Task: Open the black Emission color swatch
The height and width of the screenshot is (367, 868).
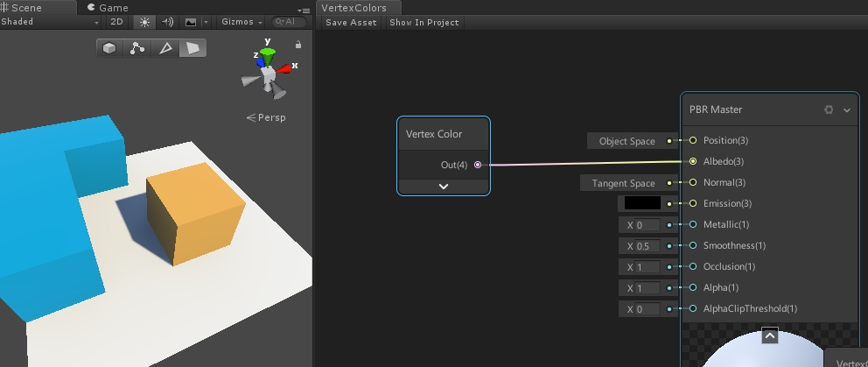Action: coord(643,203)
